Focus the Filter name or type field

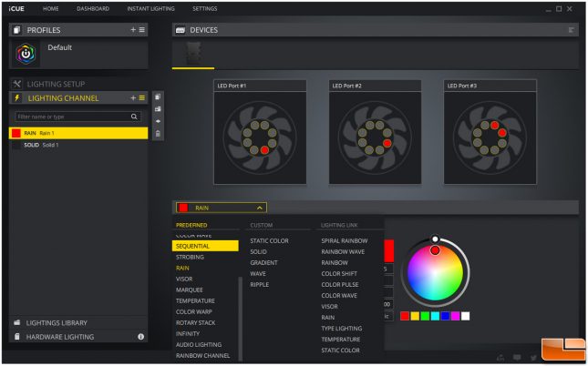click(x=78, y=117)
